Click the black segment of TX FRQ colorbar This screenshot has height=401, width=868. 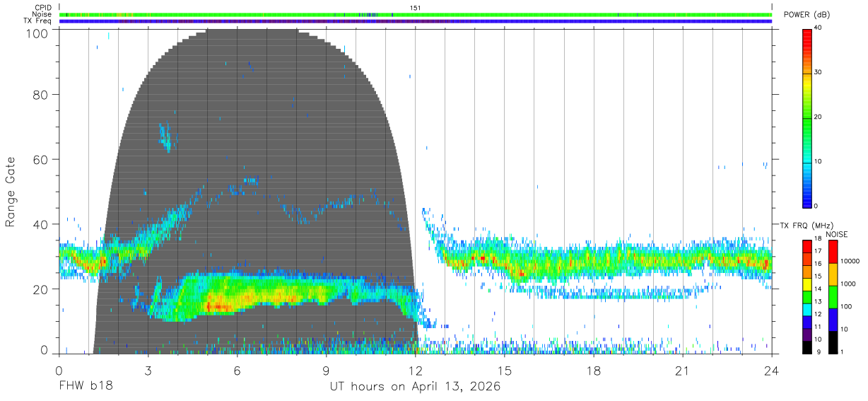click(x=807, y=347)
